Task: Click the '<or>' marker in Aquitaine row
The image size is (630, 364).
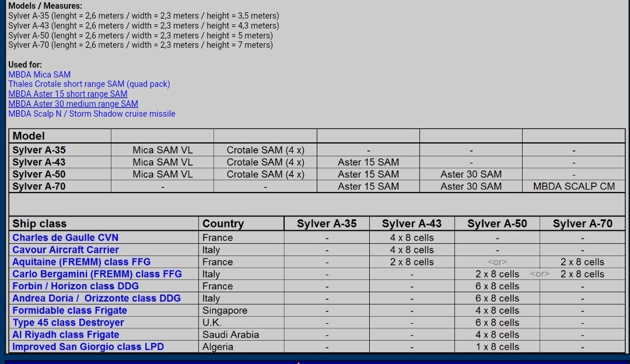Action: [x=497, y=262]
